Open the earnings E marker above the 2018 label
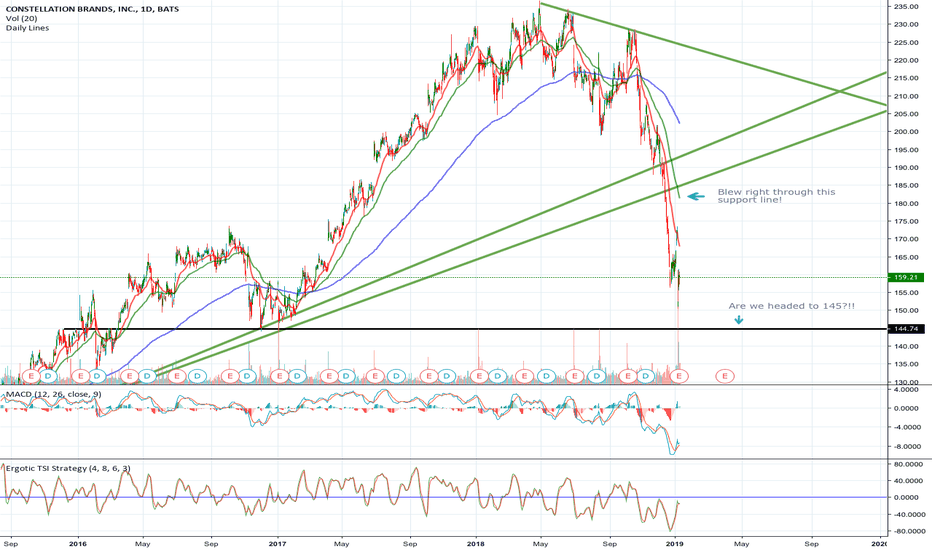This screenshot has width=932, height=550. click(x=480, y=376)
